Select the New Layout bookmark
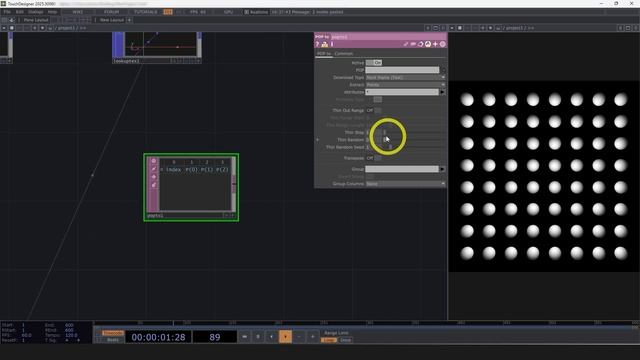 click(111, 20)
